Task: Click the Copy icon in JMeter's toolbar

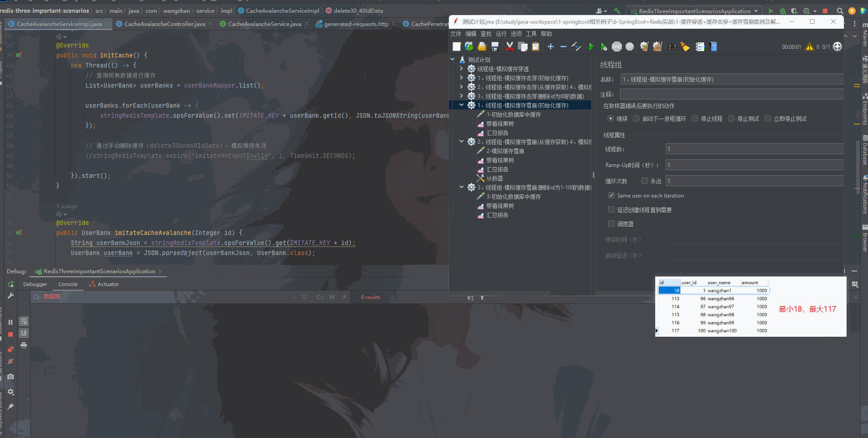Action: click(x=523, y=47)
